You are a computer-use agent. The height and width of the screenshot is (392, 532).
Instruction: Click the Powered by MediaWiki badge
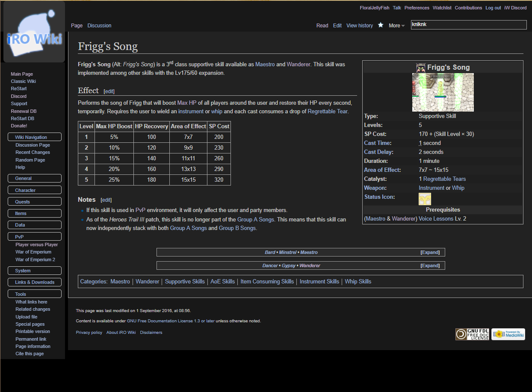[508, 334]
